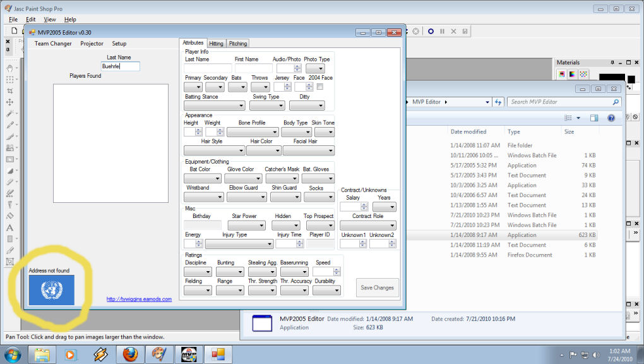
Task: Select the Crop tool in the tool palette
Action: [x=10, y=91]
